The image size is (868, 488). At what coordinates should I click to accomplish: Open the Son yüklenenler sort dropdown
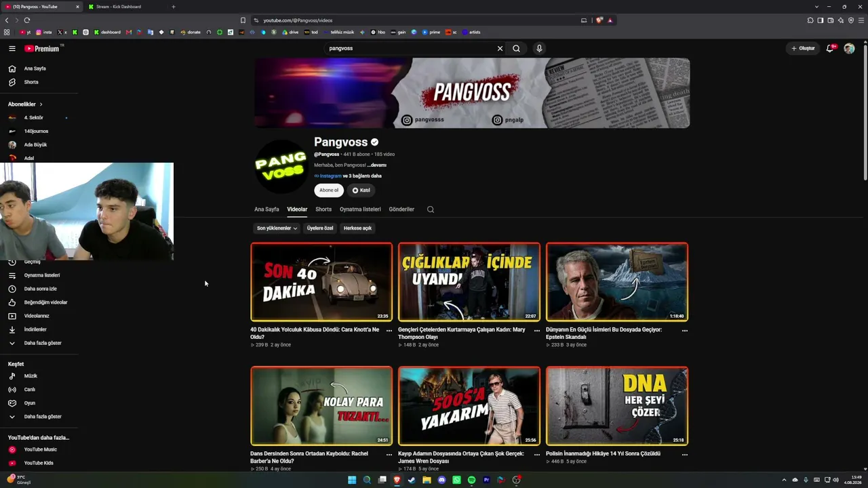pos(277,228)
